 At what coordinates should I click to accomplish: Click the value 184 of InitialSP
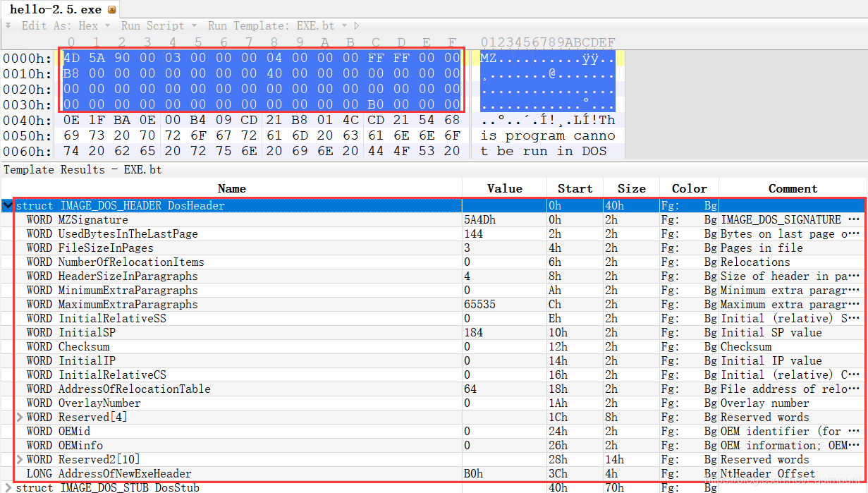tap(473, 333)
